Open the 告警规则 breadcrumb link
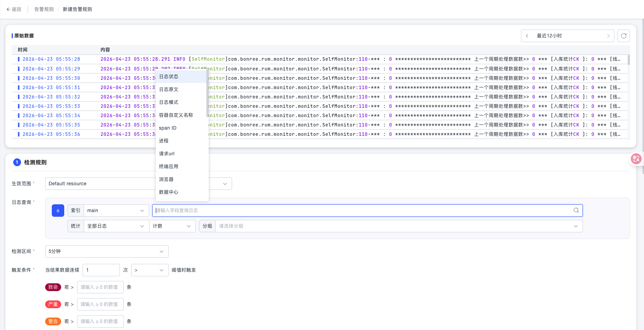This screenshot has width=644, height=330. tap(44, 9)
